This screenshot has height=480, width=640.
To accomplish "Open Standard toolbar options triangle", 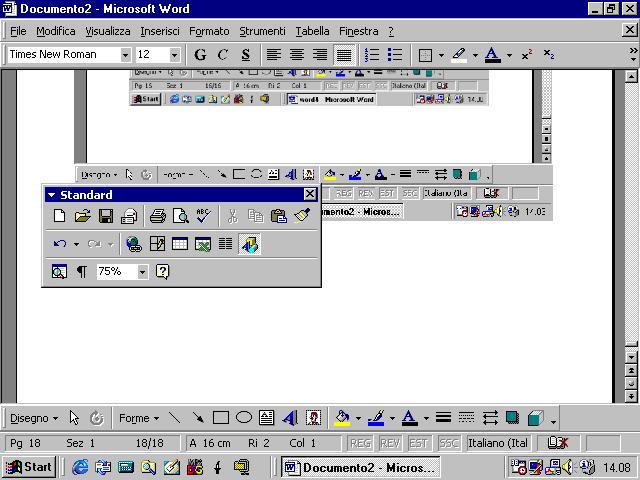I will 51,195.
